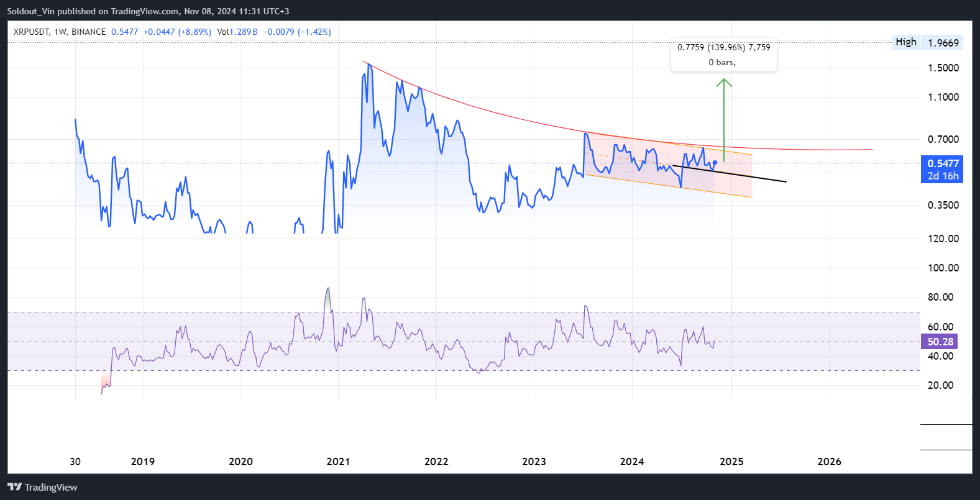Select the red curved resistance line
This screenshot has width=980, height=500.
click(497, 114)
